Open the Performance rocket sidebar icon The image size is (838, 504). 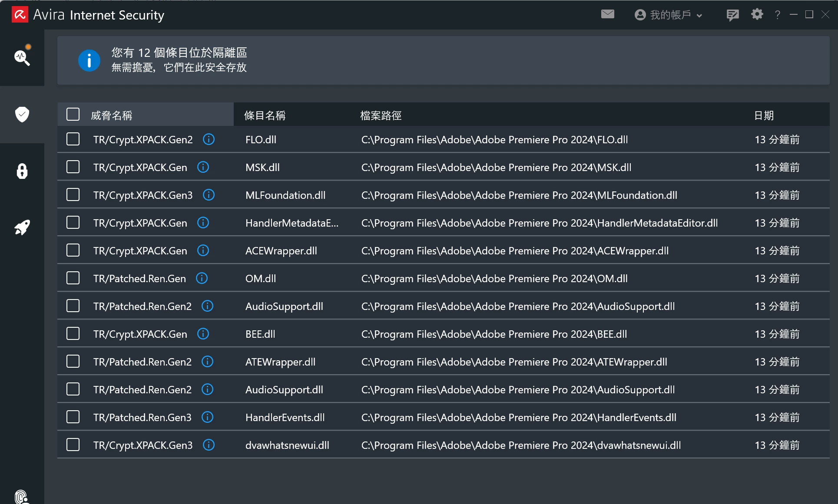(x=22, y=227)
